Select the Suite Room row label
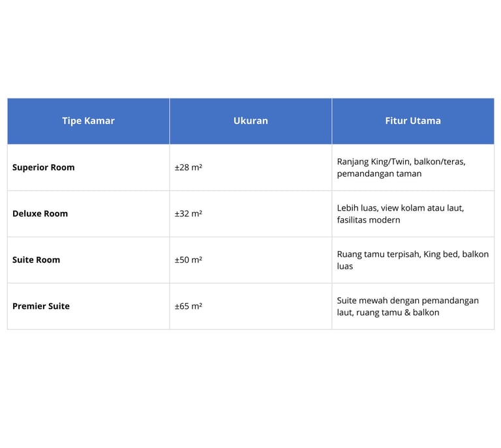 coord(37,260)
